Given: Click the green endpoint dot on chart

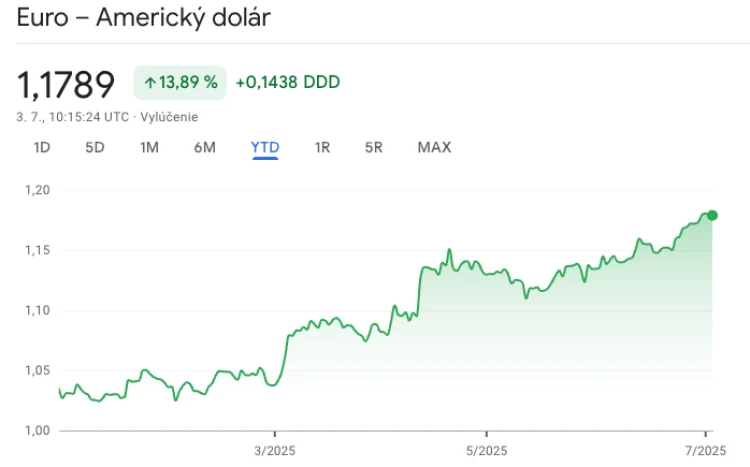Looking at the screenshot, I should (712, 215).
